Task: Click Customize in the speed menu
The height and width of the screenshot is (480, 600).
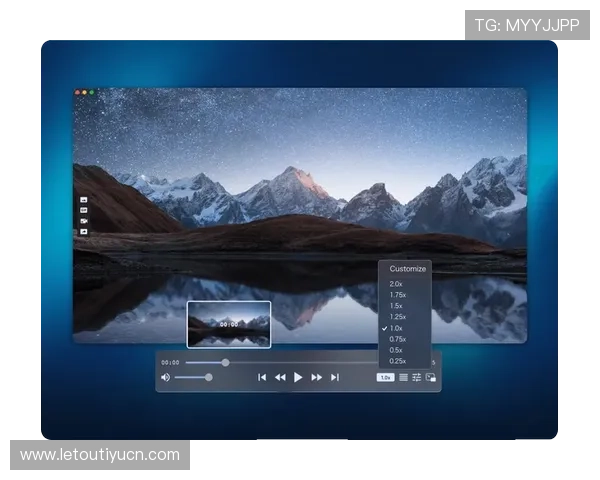Action: [407, 268]
